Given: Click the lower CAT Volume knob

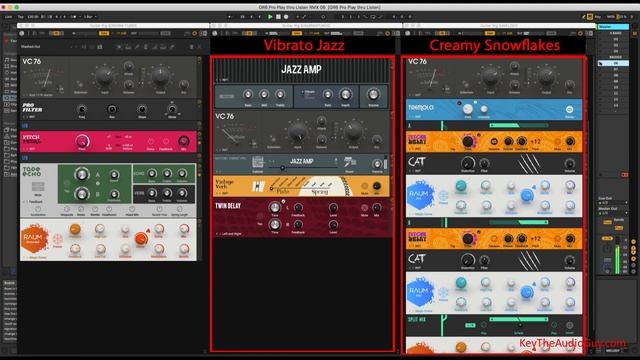Looking at the screenshot, I should tap(569, 260).
